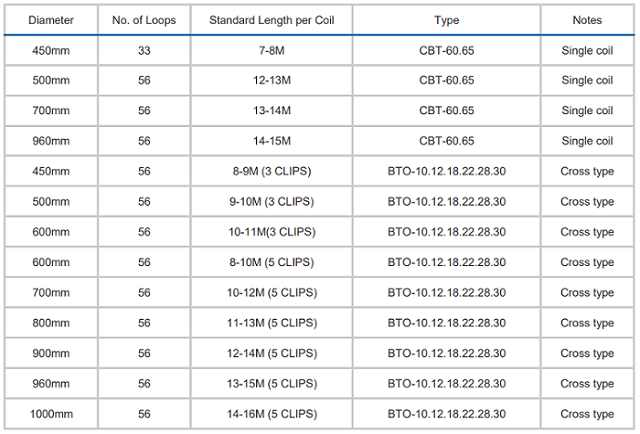640x434 pixels.
Task: Select the 13-15M (5 CLIPS) cell
Action: [x=271, y=384]
